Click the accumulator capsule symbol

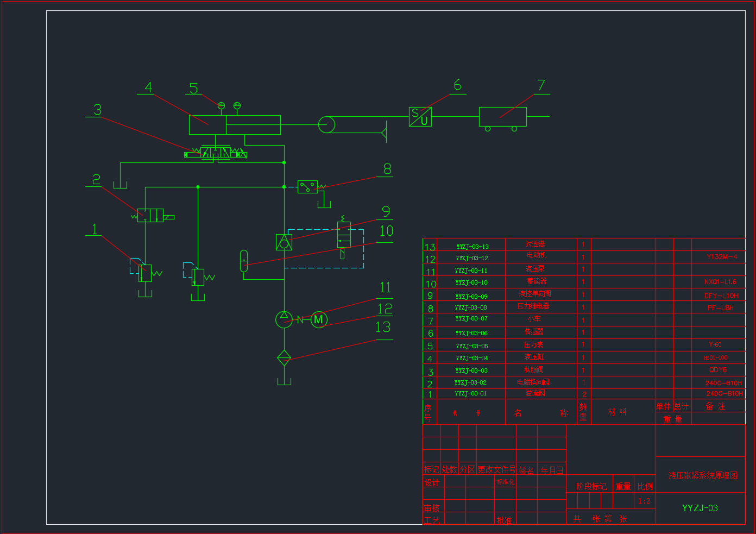coord(244,261)
